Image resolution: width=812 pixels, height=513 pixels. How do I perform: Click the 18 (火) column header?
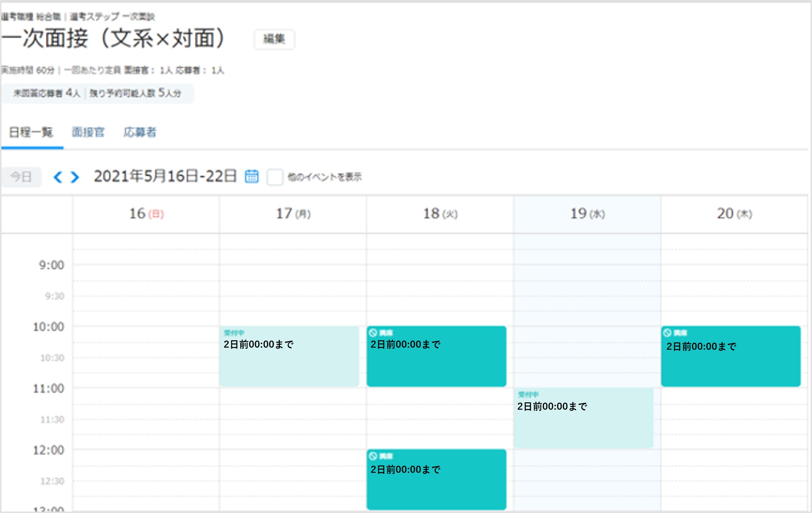(x=440, y=214)
